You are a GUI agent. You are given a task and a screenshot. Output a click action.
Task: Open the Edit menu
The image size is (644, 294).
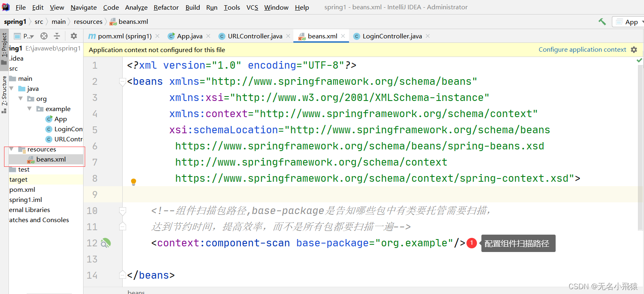[x=38, y=7]
